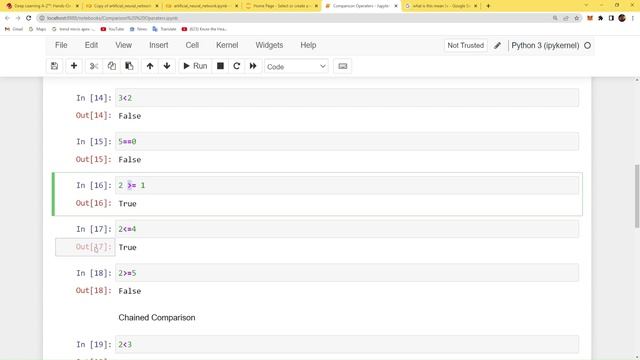Open the Kernel menu
Image resolution: width=640 pixels, height=360 pixels.
click(x=227, y=45)
